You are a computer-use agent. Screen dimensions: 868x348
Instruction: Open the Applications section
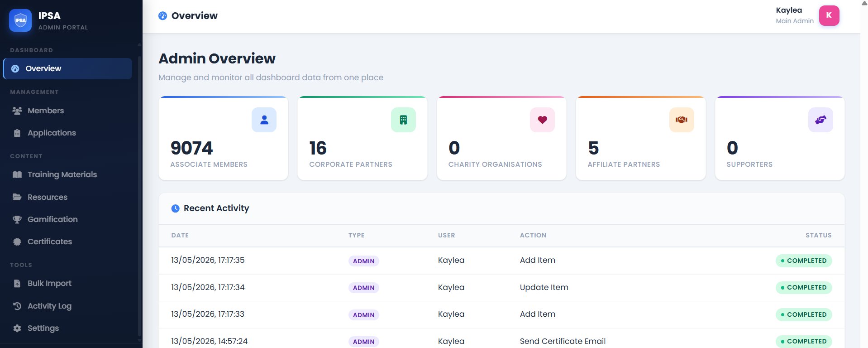coord(67,133)
